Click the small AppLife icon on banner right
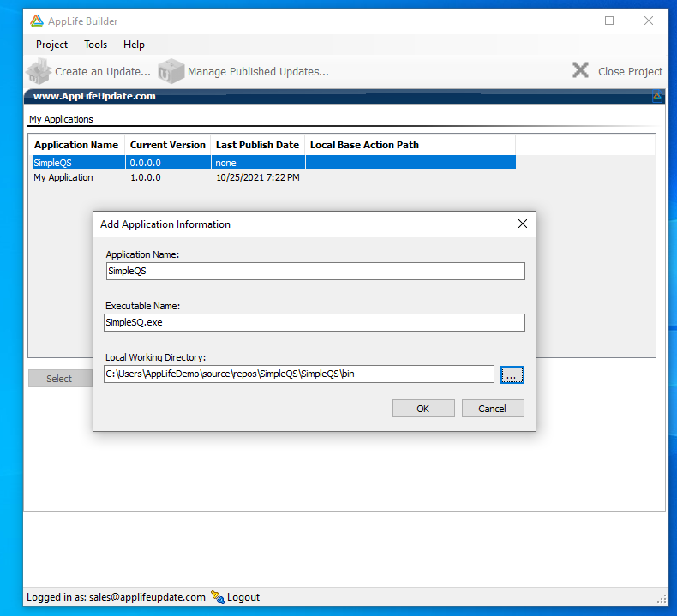This screenshot has height=616, width=677. pyautogui.click(x=657, y=96)
